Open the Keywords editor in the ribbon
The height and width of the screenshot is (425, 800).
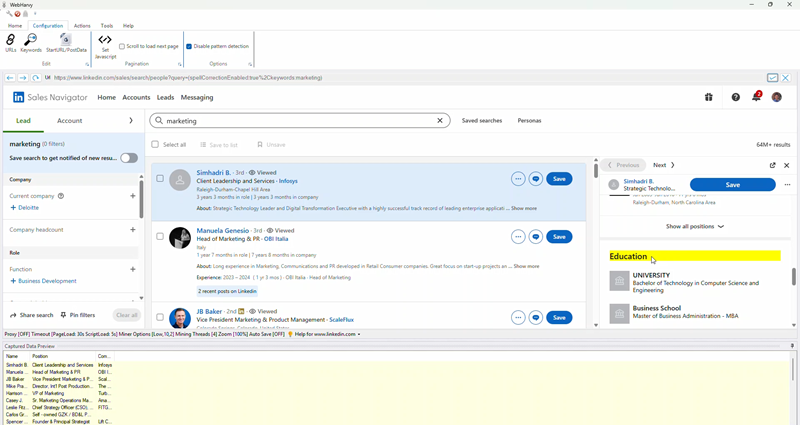click(31, 43)
